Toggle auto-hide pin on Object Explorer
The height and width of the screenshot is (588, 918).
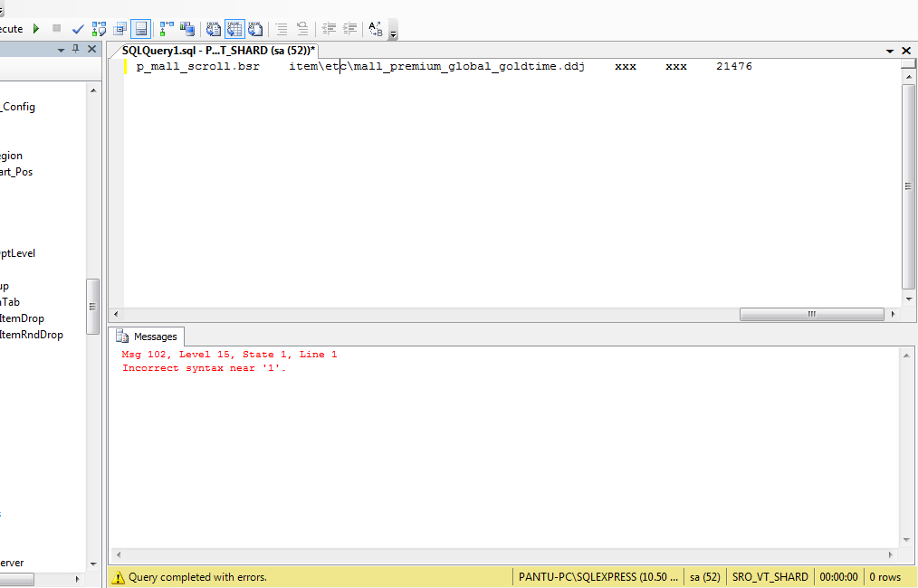click(75, 49)
